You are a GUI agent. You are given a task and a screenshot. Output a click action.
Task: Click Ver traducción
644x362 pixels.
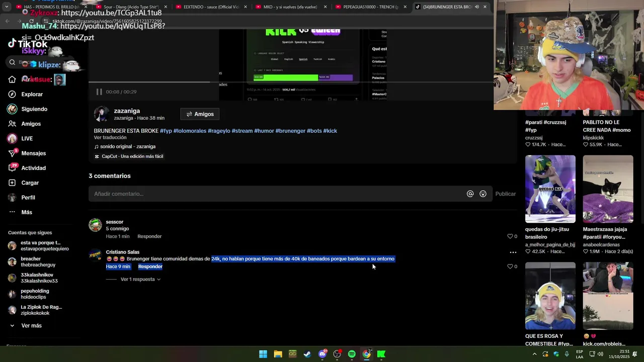pos(110,138)
